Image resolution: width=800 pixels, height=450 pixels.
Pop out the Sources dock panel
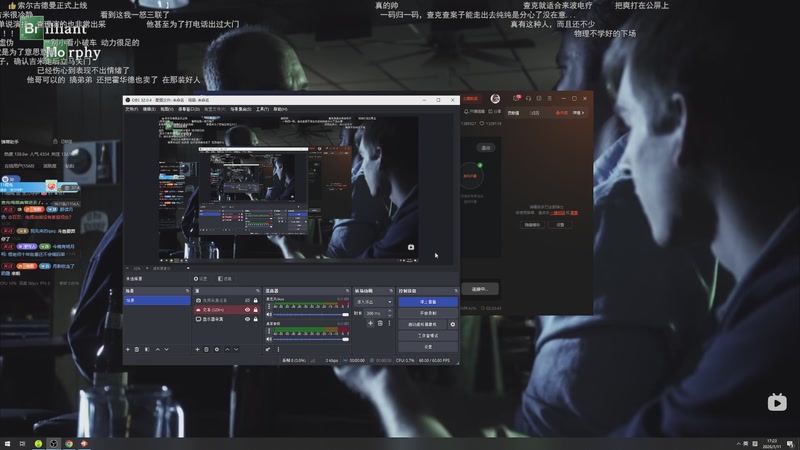258,291
